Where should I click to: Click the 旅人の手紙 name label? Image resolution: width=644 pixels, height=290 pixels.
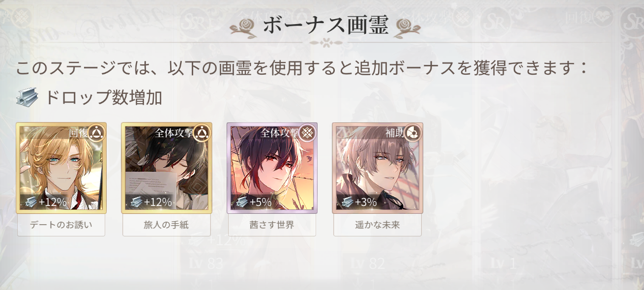[167, 225]
